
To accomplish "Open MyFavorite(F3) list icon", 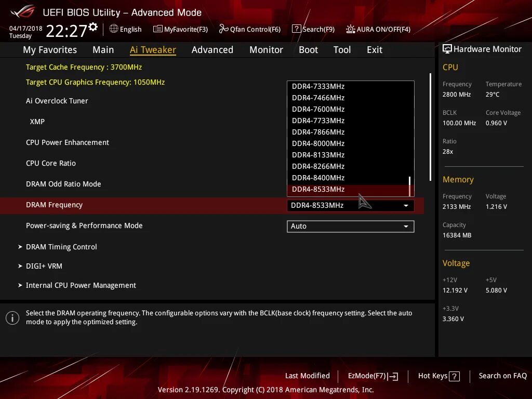I will (158, 29).
